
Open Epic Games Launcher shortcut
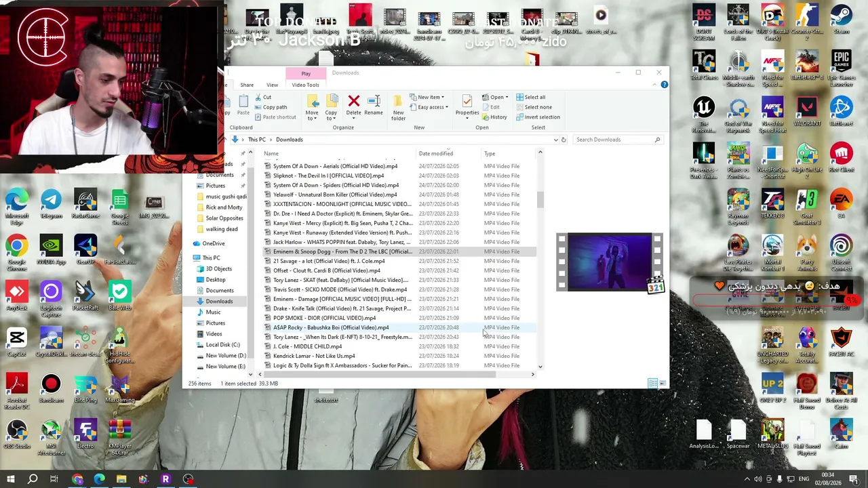click(841, 69)
